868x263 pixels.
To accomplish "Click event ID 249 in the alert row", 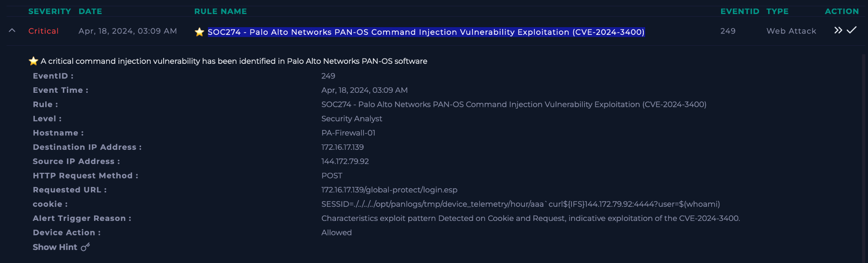I will [x=728, y=31].
